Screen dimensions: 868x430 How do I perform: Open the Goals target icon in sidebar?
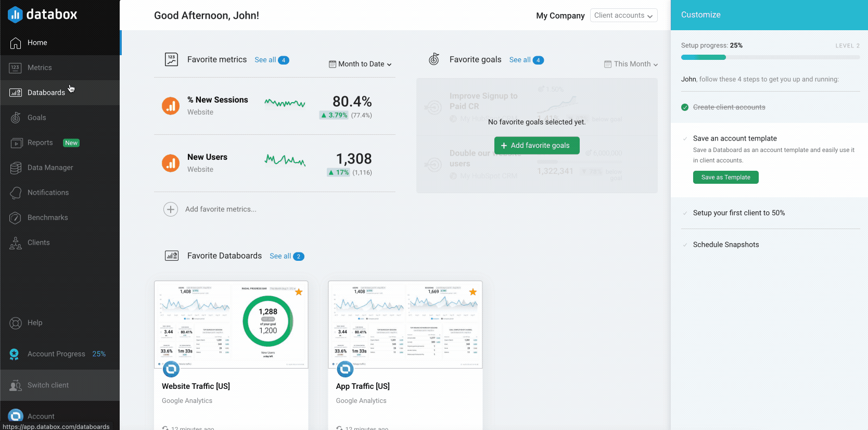coord(16,118)
